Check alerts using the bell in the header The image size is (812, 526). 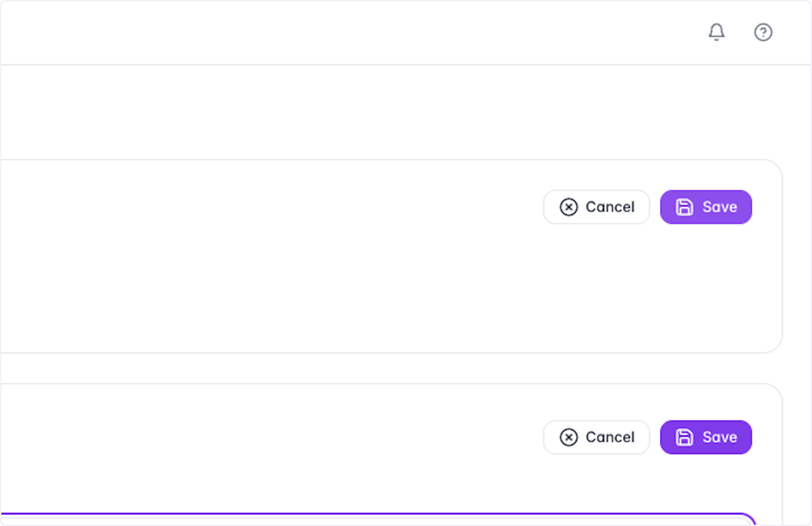coord(717,32)
